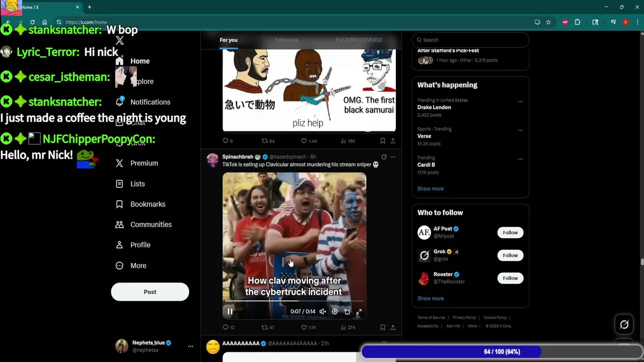Image resolution: width=644 pixels, height=362 pixels.
Task: Open video in picture-in-picture mode
Action: click(347, 312)
